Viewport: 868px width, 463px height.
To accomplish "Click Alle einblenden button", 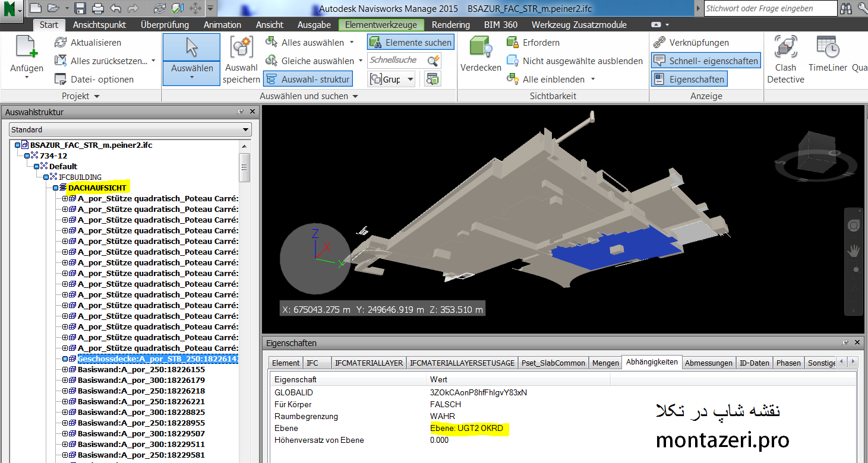I will (551, 79).
